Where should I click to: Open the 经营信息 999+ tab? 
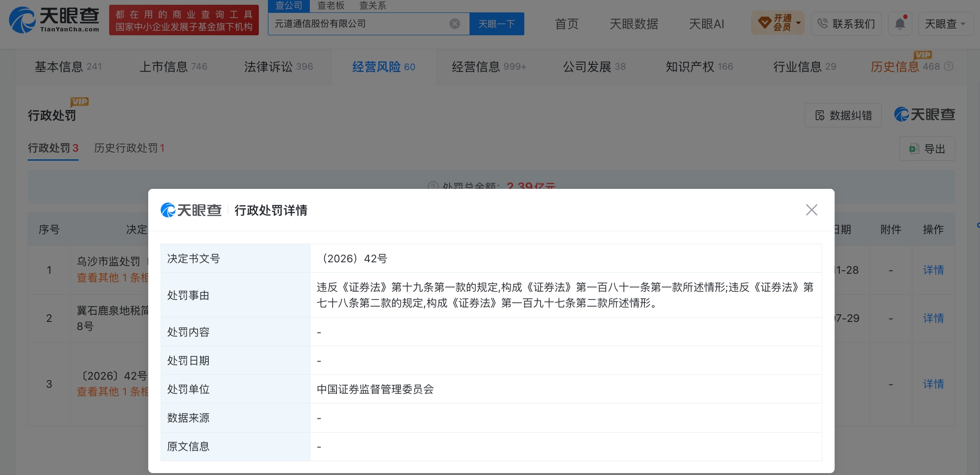[489, 67]
